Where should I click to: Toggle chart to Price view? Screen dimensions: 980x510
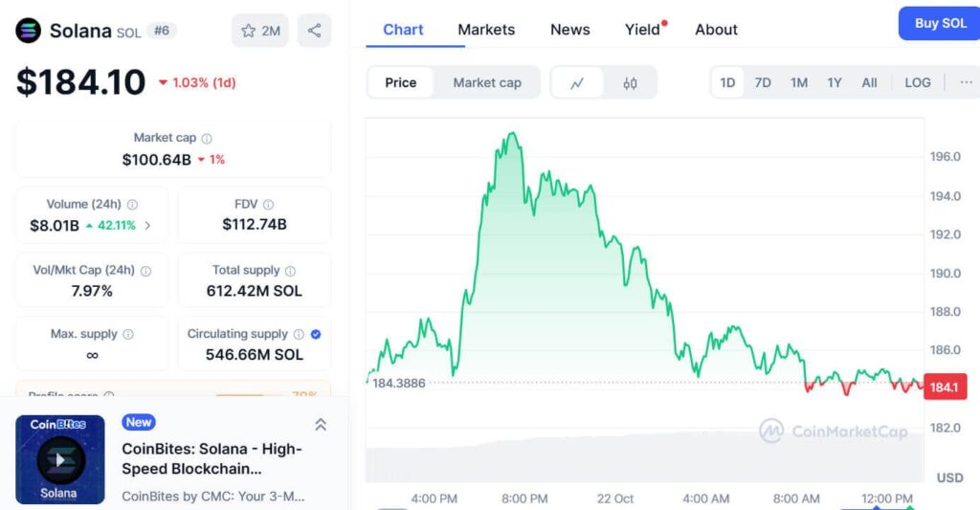tap(400, 83)
